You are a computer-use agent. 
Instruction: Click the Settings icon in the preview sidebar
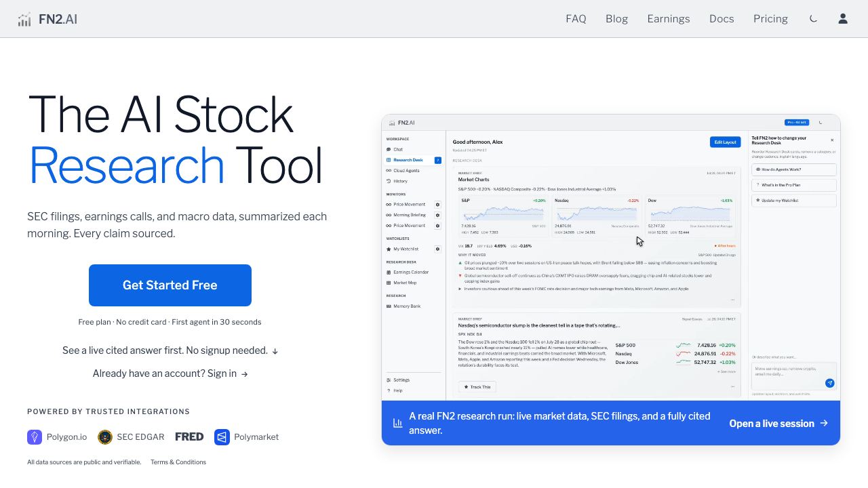(389, 380)
